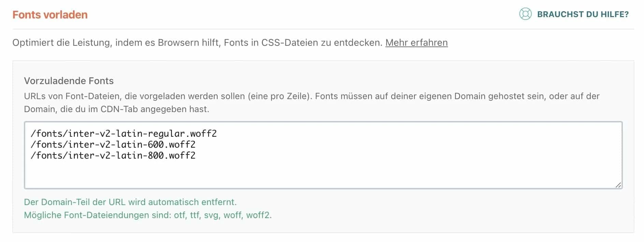644x242 pixels.
Task: Click the circular icon beside the help text
Action: (x=526, y=14)
